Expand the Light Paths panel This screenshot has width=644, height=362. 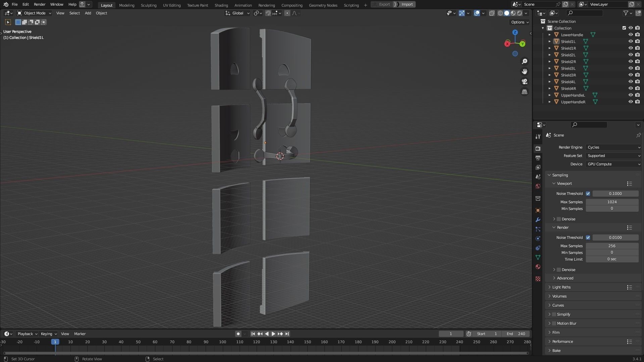[x=561, y=287]
